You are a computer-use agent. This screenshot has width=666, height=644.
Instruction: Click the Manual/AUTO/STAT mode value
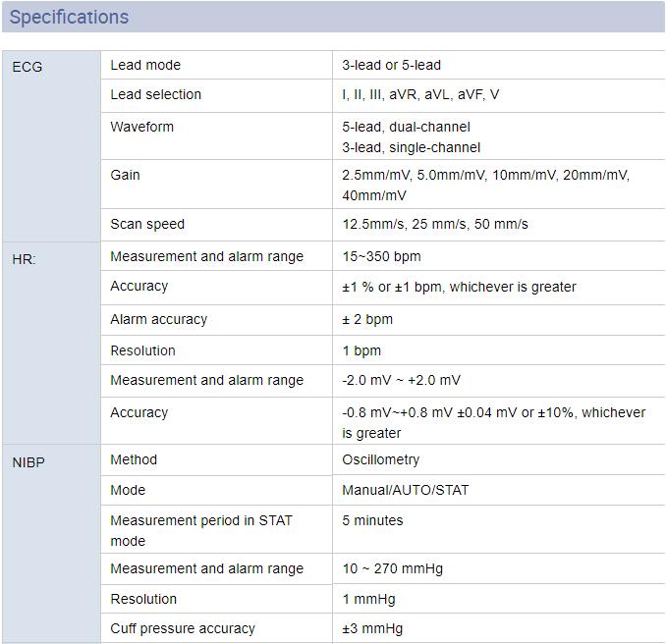[406, 490]
